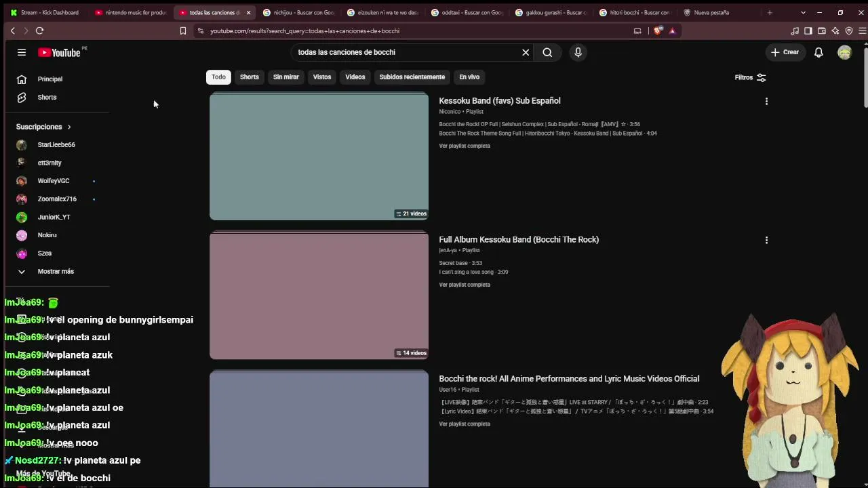
Task: Filter results by Videos chip
Action: click(x=355, y=77)
